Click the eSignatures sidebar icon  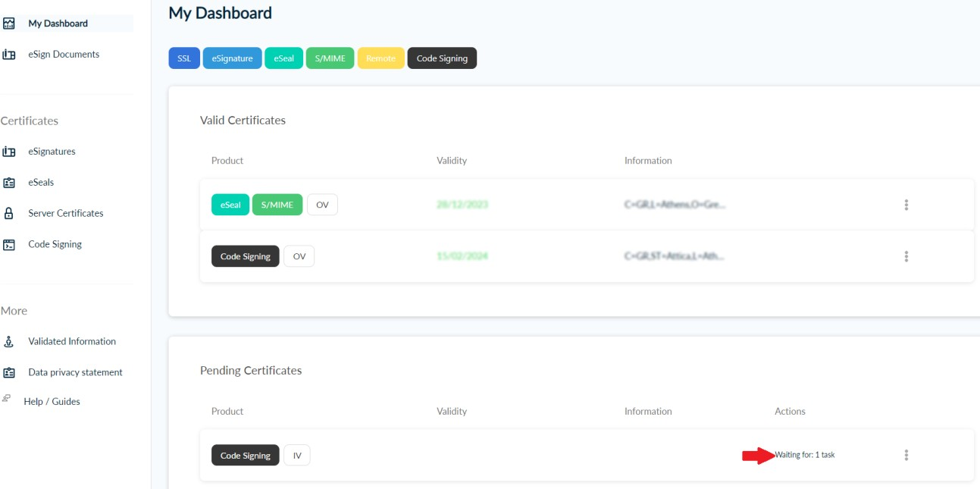9,152
